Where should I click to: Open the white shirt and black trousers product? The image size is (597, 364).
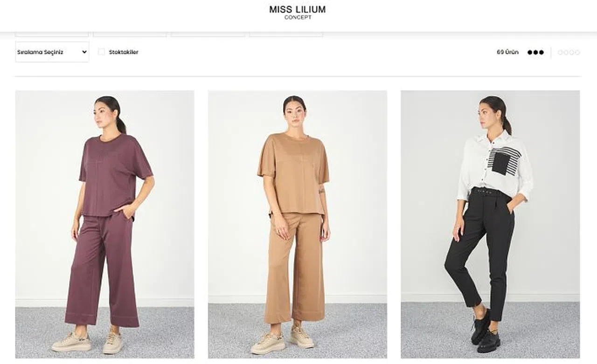(490, 224)
